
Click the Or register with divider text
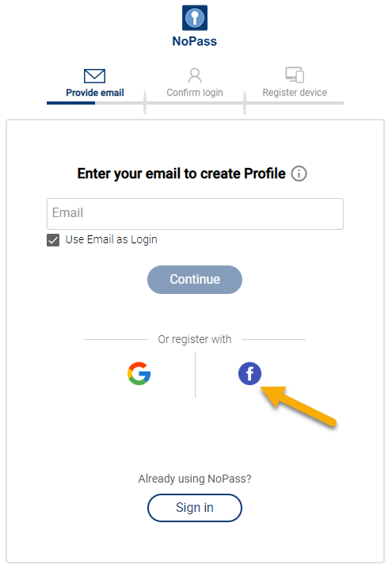click(195, 339)
